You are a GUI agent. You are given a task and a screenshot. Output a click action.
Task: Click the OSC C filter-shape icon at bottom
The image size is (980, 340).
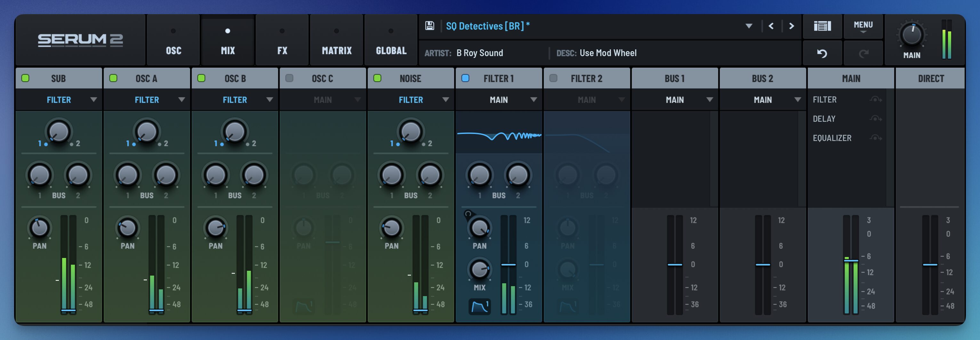coord(304,306)
